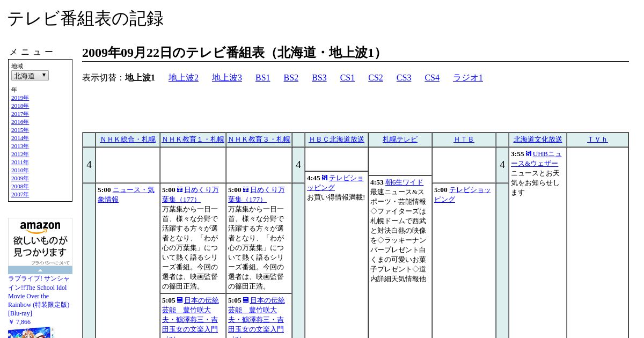
Task: Switch view to BS3
Action: (x=319, y=78)
